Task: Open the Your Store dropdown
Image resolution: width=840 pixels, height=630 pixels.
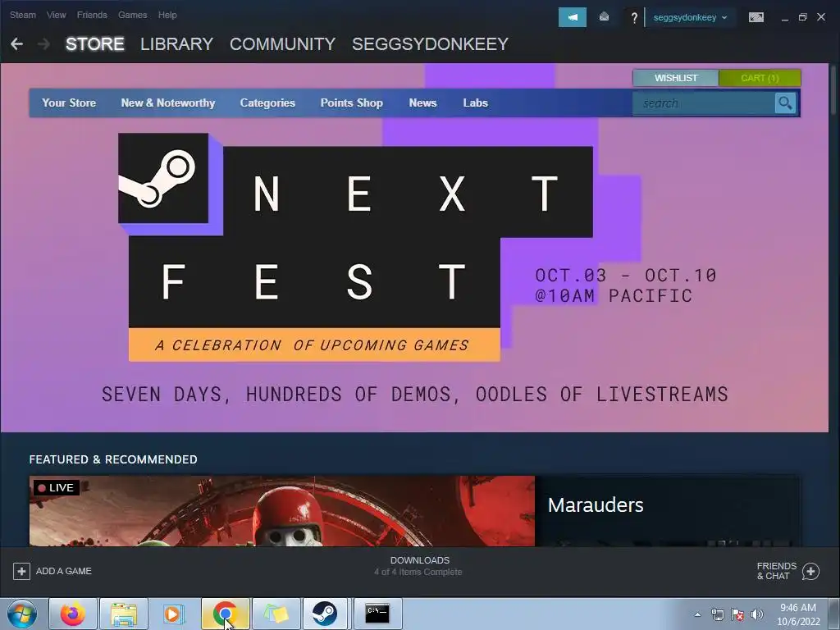Action: [x=69, y=103]
